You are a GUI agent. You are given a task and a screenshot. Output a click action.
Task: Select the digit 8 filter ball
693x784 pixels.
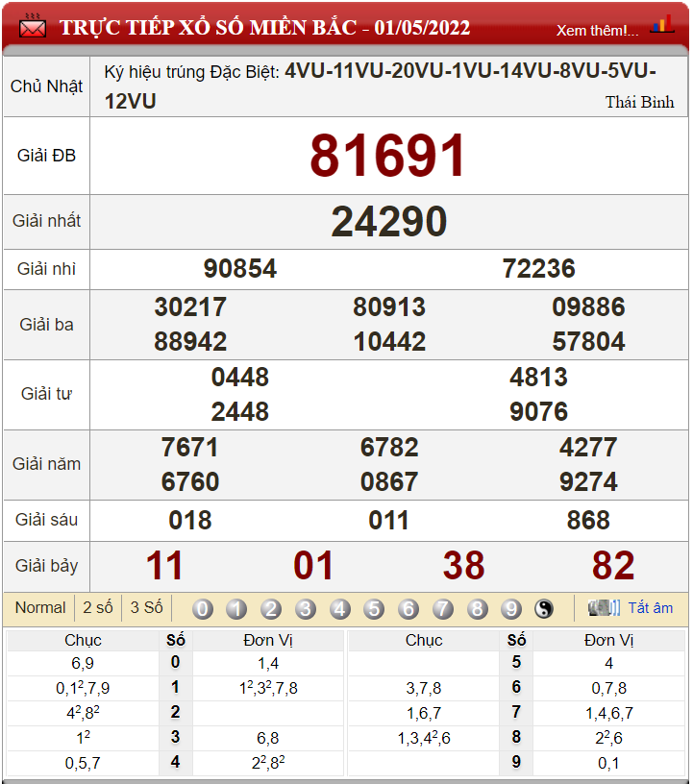click(x=478, y=608)
